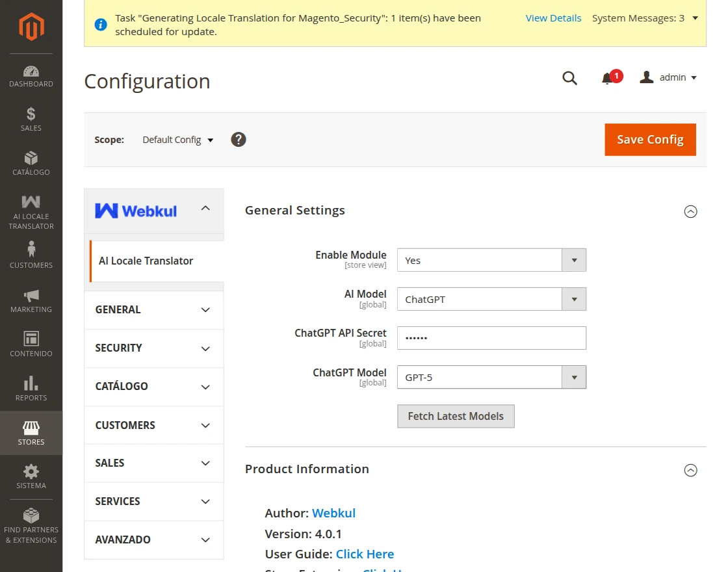The image size is (728, 572).
Task: Open the Catálogo sidebar icon
Action: click(31, 164)
